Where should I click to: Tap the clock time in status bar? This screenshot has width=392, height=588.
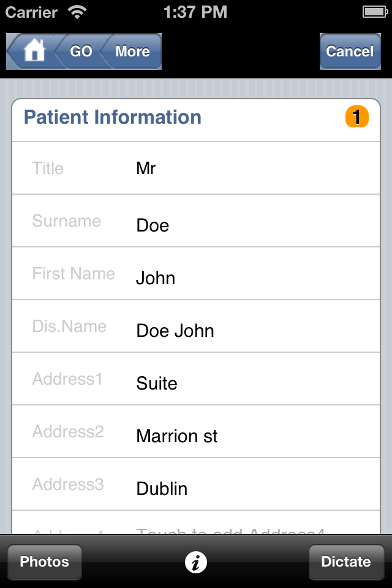[x=195, y=12]
